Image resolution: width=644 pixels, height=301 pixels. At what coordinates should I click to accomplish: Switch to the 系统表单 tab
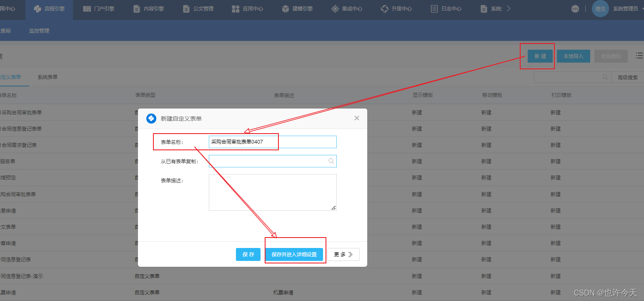(48, 77)
